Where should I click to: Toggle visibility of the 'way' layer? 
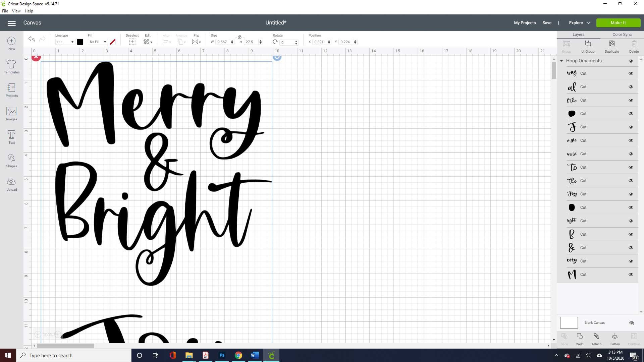[x=631, y=73]
